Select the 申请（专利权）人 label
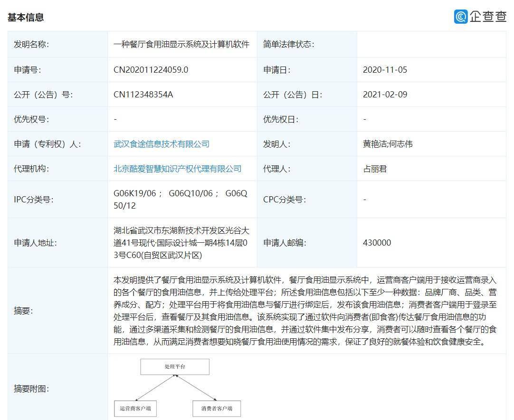The image size is (514, 420). tap(47, 144)
